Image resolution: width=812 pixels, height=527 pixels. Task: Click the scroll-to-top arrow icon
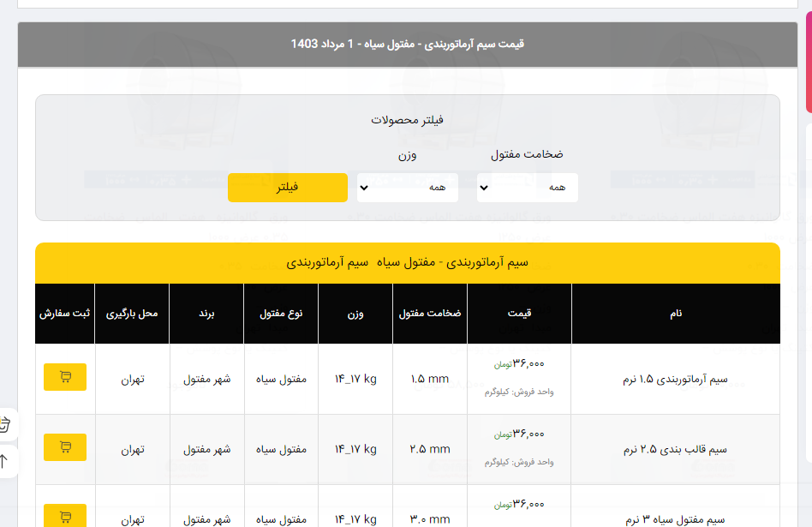(x=5, y=461)
